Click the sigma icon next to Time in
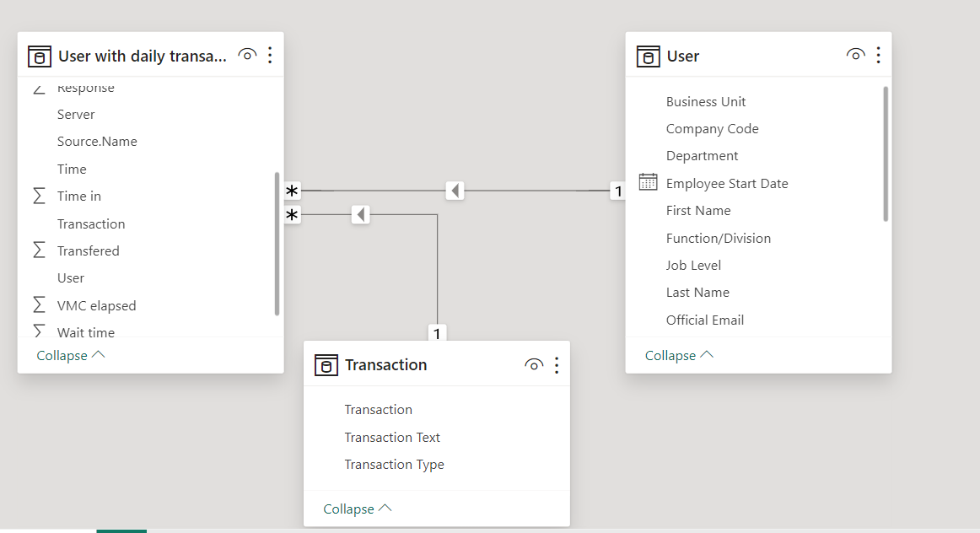The height and width of the screenshot is (533, 980). [x=39, y=197]
